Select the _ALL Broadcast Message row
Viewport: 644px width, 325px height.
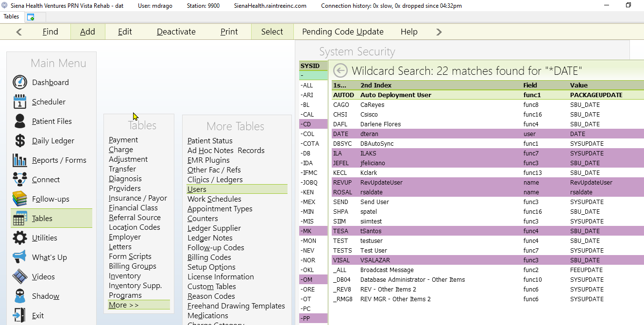[x=488, y=270]
